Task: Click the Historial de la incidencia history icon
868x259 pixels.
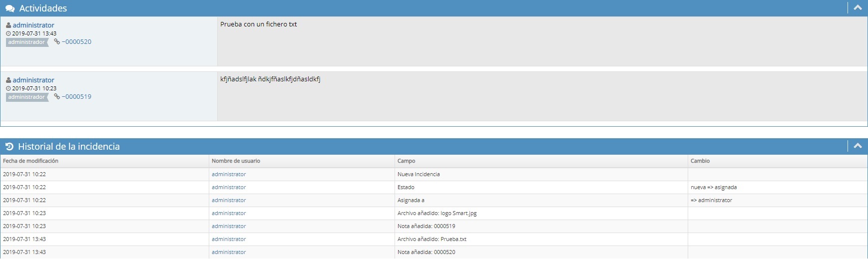Action: click(x=9, y=147)
